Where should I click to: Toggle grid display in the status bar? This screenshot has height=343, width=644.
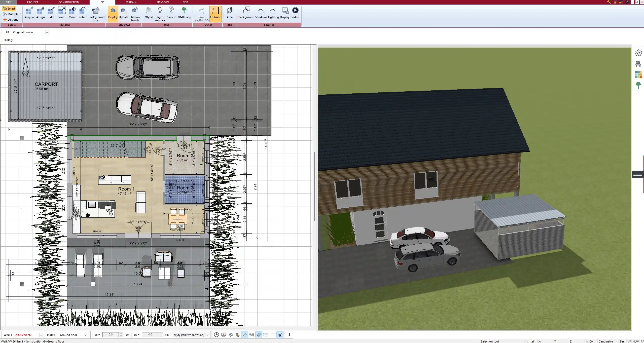tap(273, 335)
